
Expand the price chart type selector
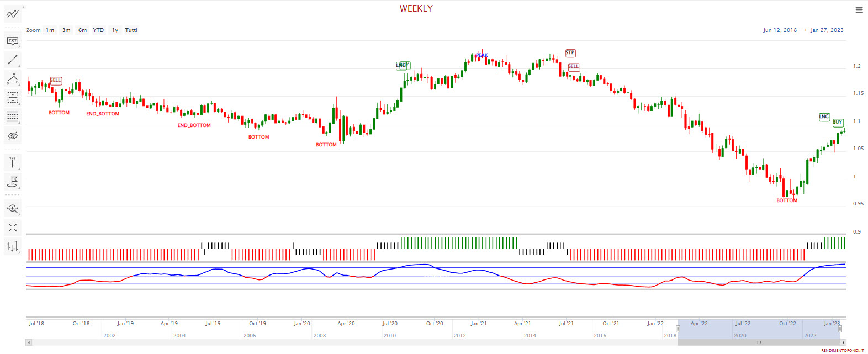click(12, 246)
